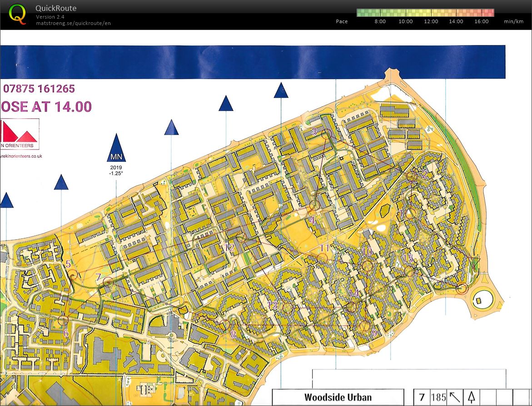The image size is (532, 406).
Task: Click the red triangles orienteers club logo
Action: (20, 134)
